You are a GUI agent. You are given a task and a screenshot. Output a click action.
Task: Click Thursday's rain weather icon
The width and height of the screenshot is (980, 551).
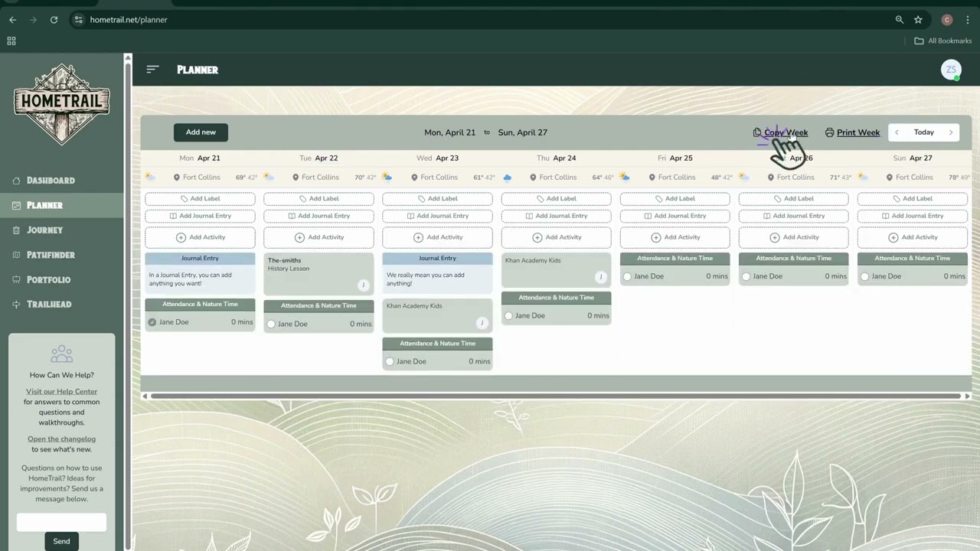click(507, 178)
